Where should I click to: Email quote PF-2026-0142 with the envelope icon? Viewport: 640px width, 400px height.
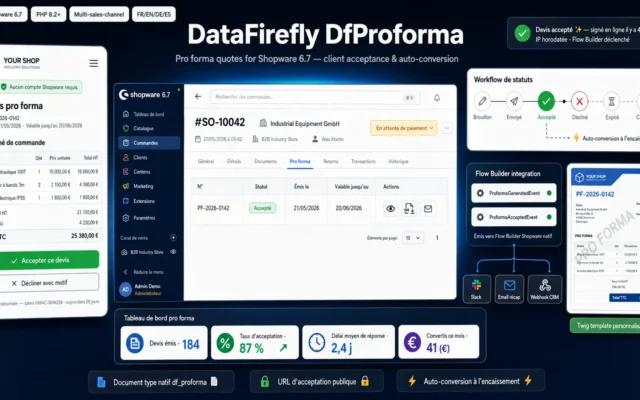(x=428, y=209)
